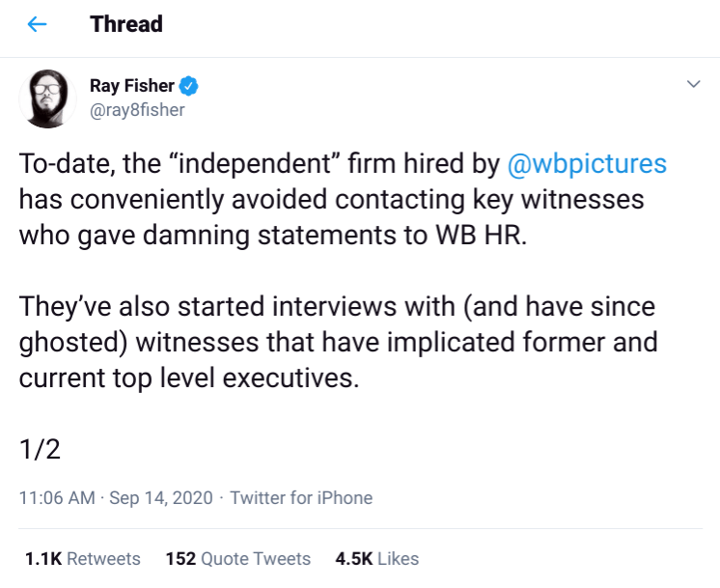Screen dimensions: 720x588
Task: Click the blue verified badge
Action: 189,87
